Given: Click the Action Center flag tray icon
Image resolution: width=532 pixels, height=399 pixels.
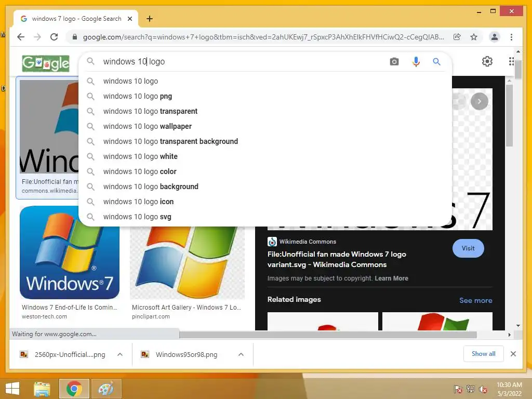Looking at the screenshot, I should (458, 389).
